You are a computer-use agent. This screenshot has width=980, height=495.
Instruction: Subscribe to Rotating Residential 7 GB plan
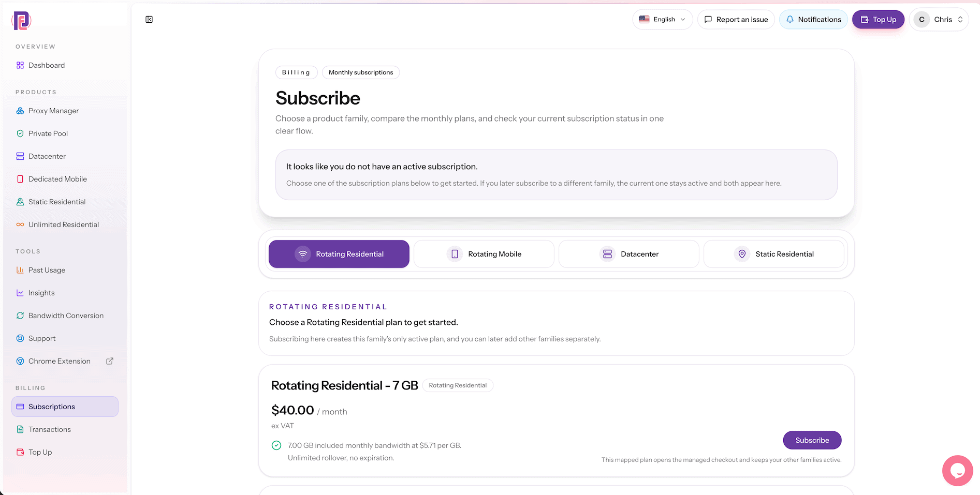[812, 440]
